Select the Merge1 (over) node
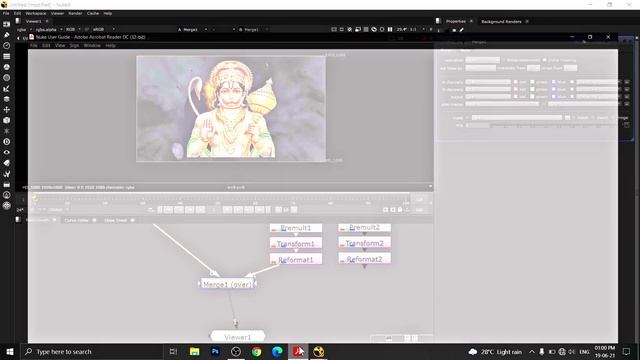640x360 pixels. [227, 284]
